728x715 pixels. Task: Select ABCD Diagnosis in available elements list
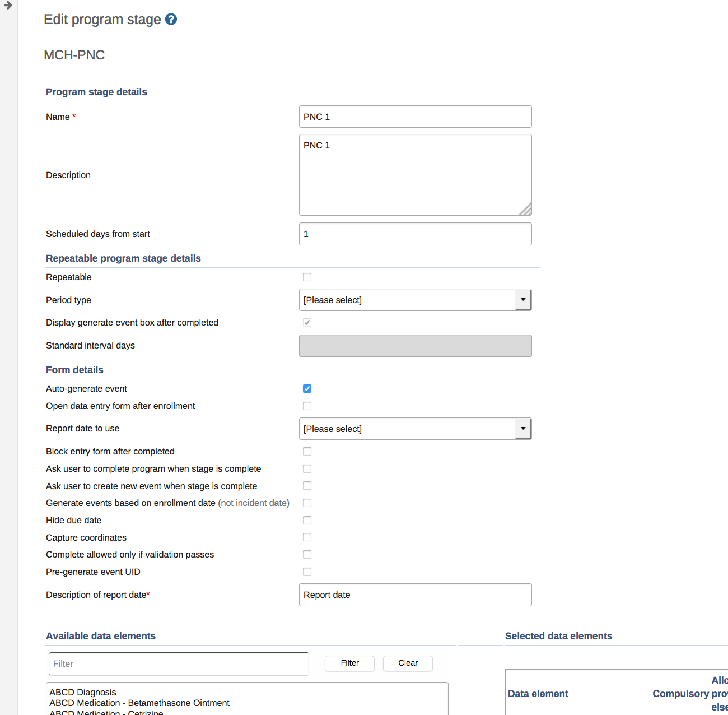pos(83,692)
